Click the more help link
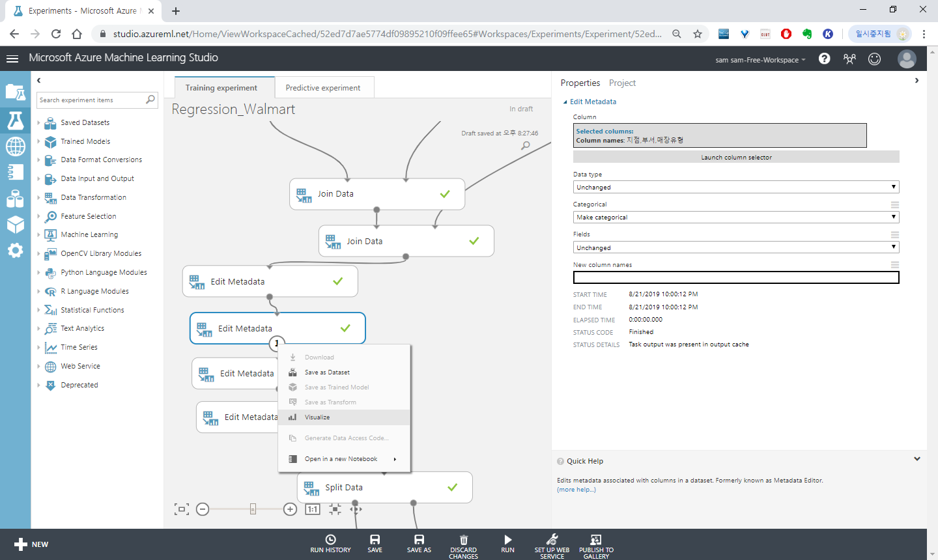 576,490
